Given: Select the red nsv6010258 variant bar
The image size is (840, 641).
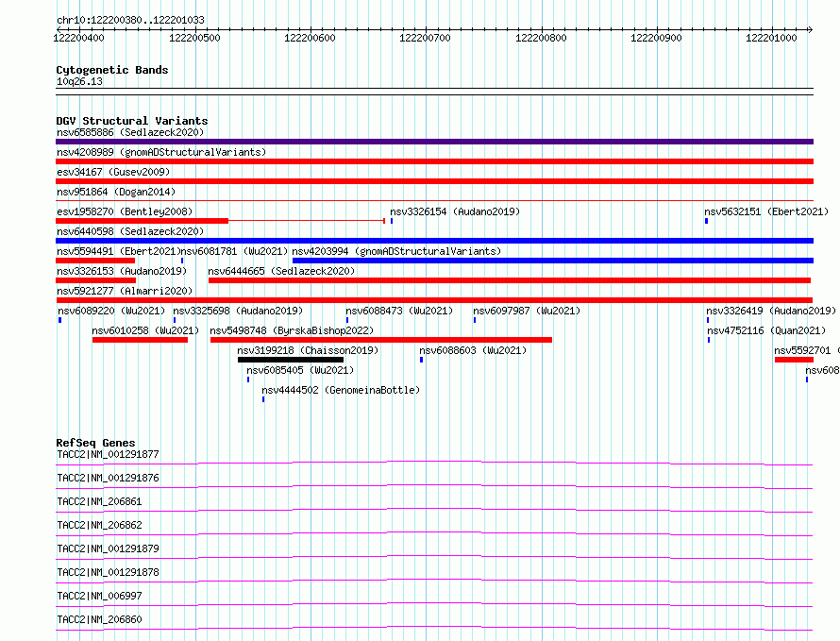Looking at the screenshot, I should click(x=140, y=340).
